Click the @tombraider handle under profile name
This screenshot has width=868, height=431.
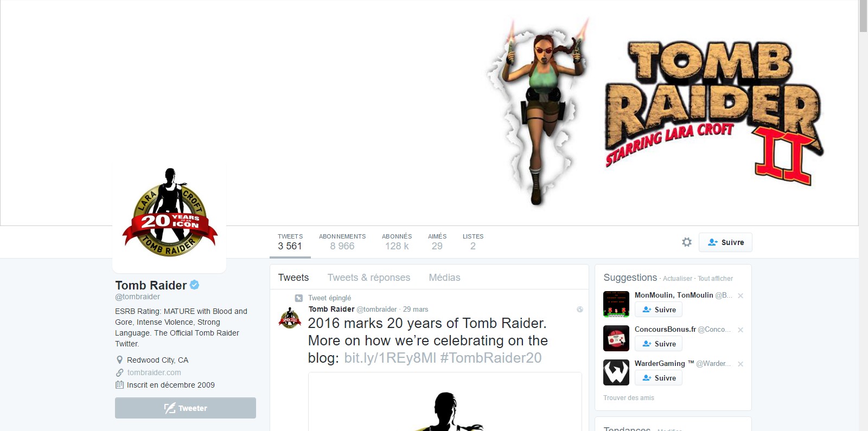[137, 297]
